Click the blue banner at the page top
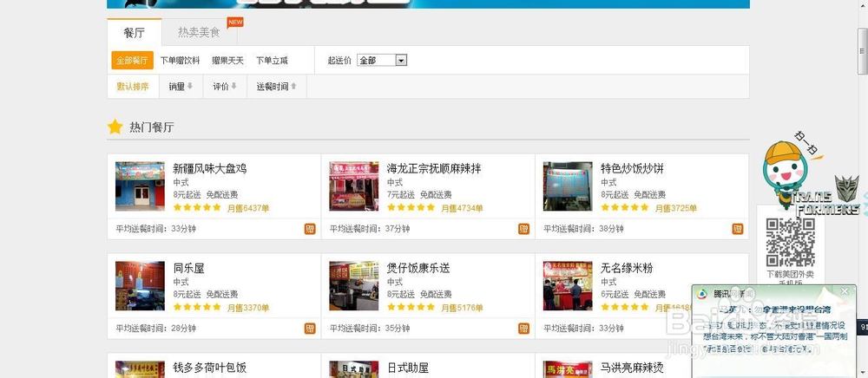The height and width of the screenshot is (378, 868). [x=428, y=3]
